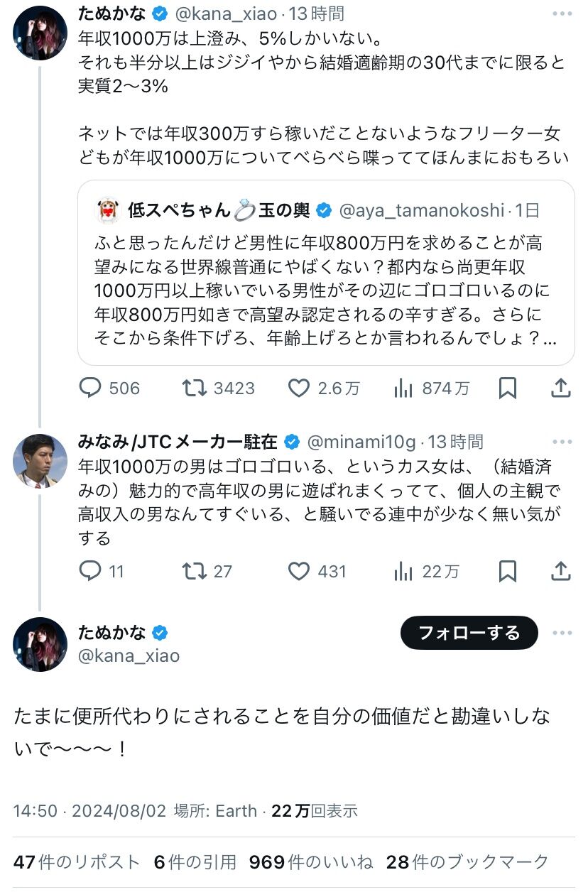
Task: Click the フォローする button
Action: click(x=469, y=633)
